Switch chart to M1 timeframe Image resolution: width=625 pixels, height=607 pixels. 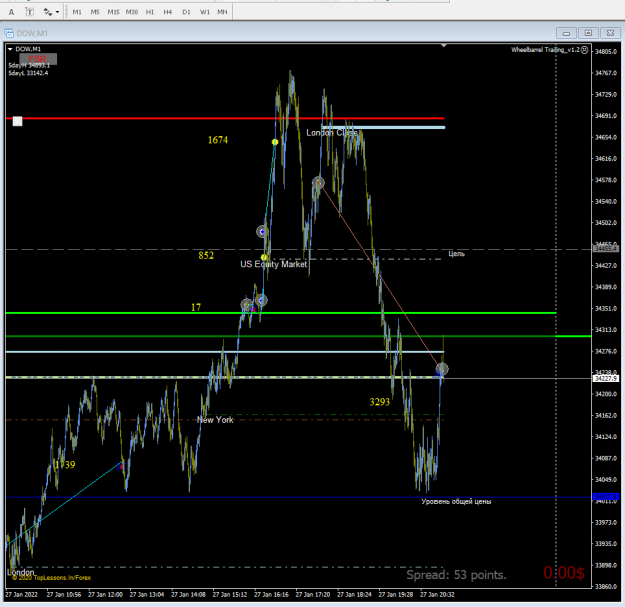[x=77, y=12]
